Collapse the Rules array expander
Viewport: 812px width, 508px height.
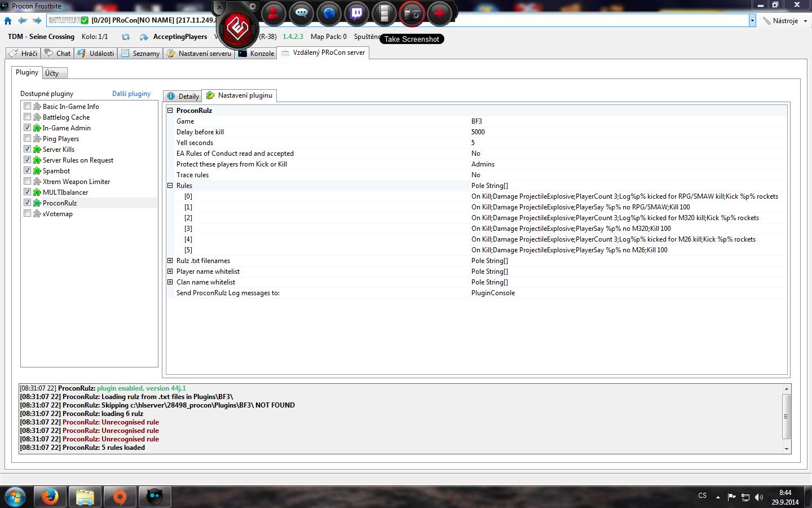[170, 186]
